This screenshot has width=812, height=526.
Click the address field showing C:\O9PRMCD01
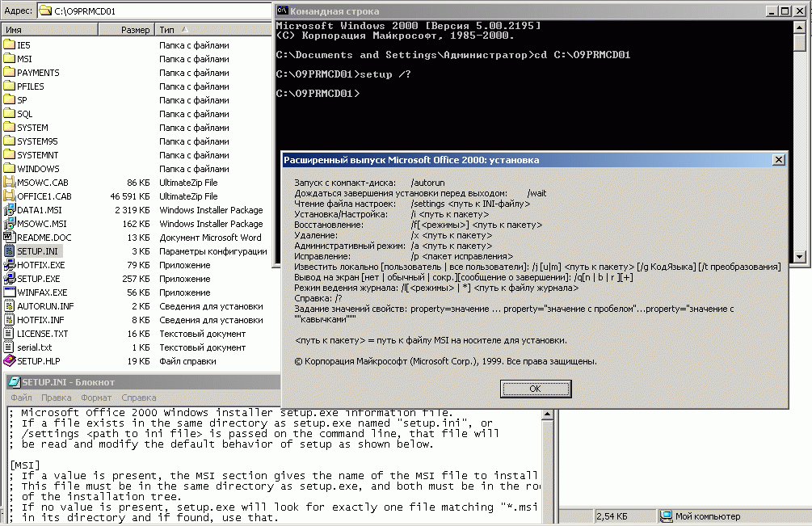[155, 11]
